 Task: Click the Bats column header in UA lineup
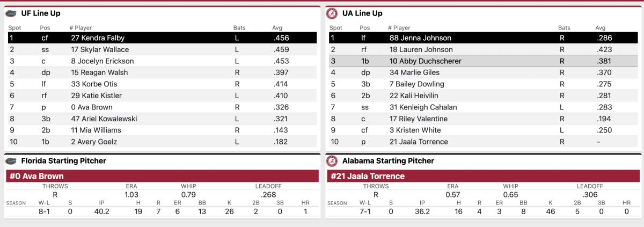[564, 27]
